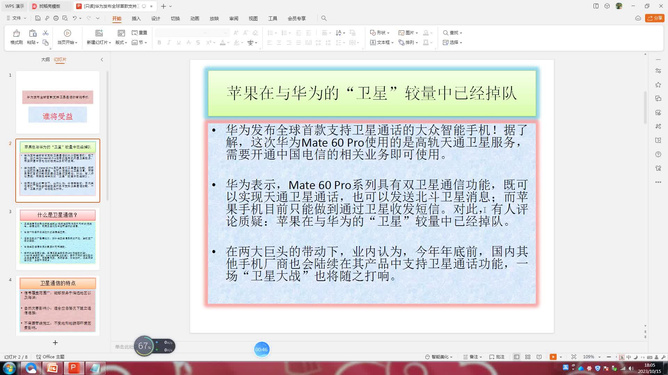Open the Notes button in status bar

coord(472,357)
